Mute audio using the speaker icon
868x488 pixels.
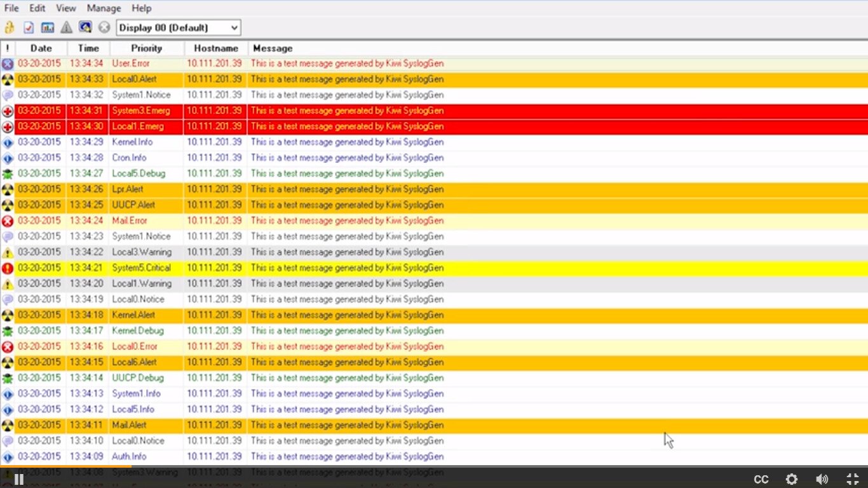[822, 479]
